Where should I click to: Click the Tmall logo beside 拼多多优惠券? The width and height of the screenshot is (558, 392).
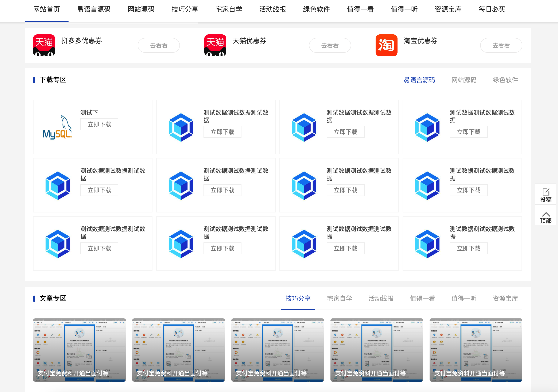44,45
